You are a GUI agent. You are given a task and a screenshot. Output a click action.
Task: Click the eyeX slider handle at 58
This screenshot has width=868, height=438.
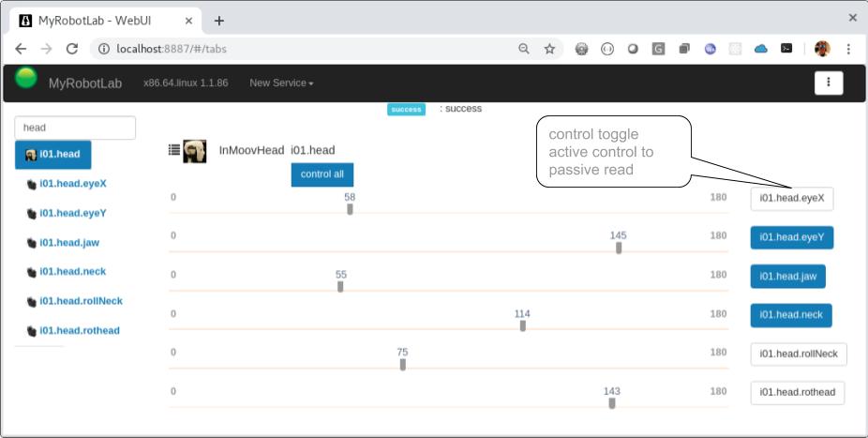[x=350, y=209]
